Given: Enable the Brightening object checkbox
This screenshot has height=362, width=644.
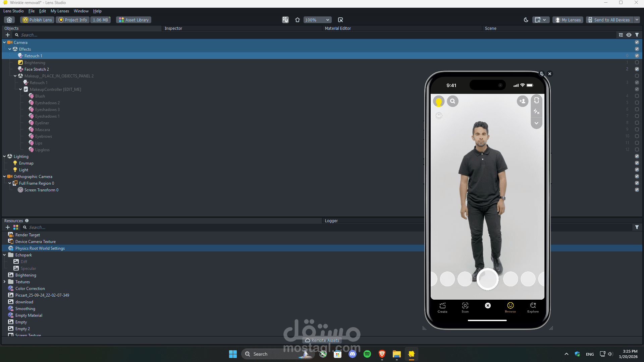Looking at the screenshot, I should coord(637,62).
